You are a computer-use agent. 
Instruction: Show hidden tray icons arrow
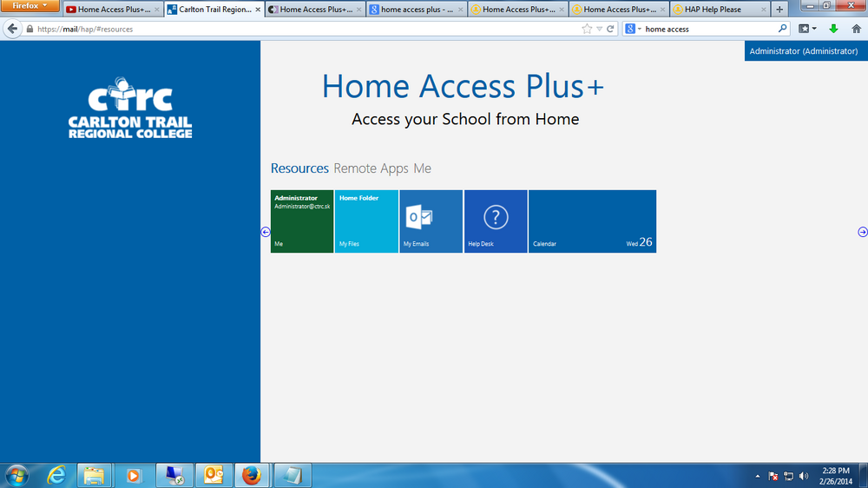(757, 477)
